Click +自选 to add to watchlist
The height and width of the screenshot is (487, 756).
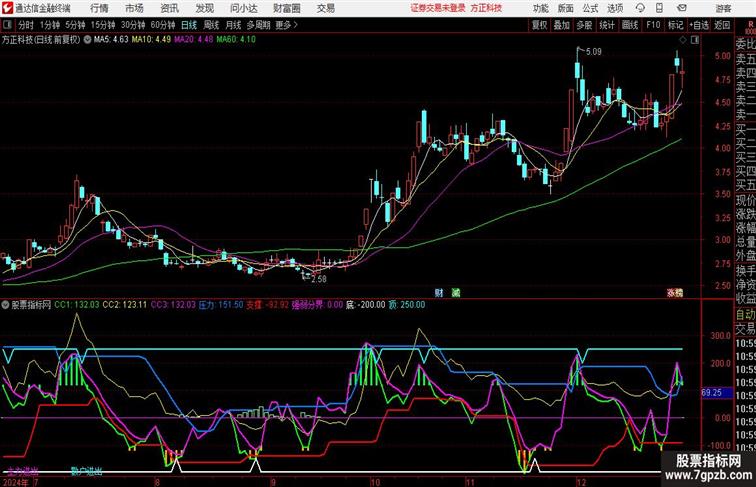coord(699,25)
